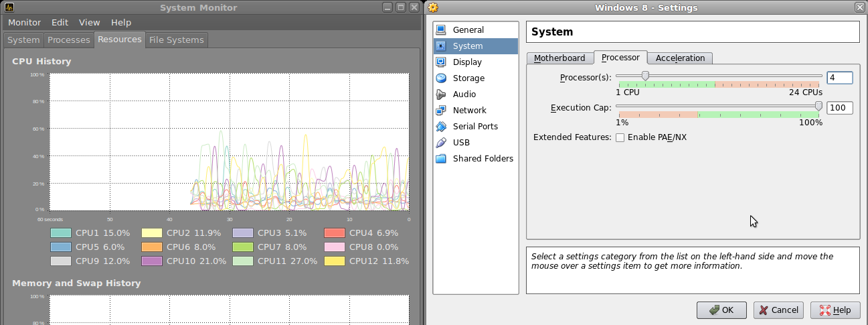868x325 pixels.
Task: Click the VirtualBox gear icon in Settings title bar
Action: tap(433, 7)
